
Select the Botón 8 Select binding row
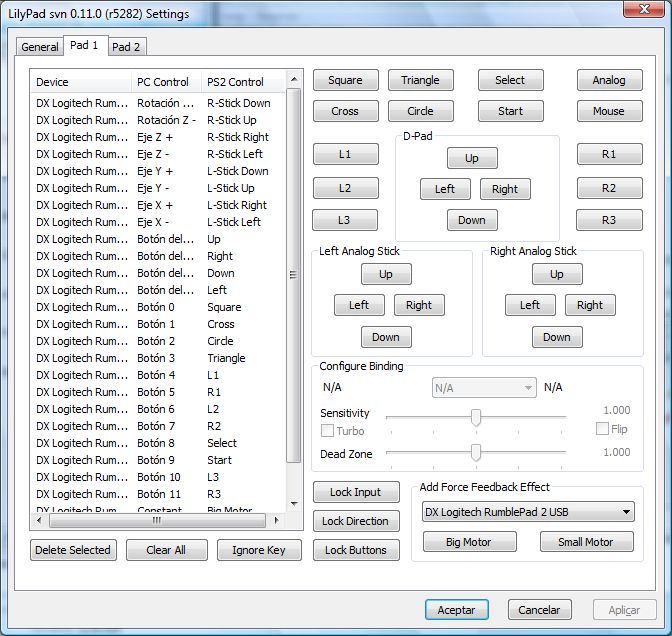[x=158, y=443]
